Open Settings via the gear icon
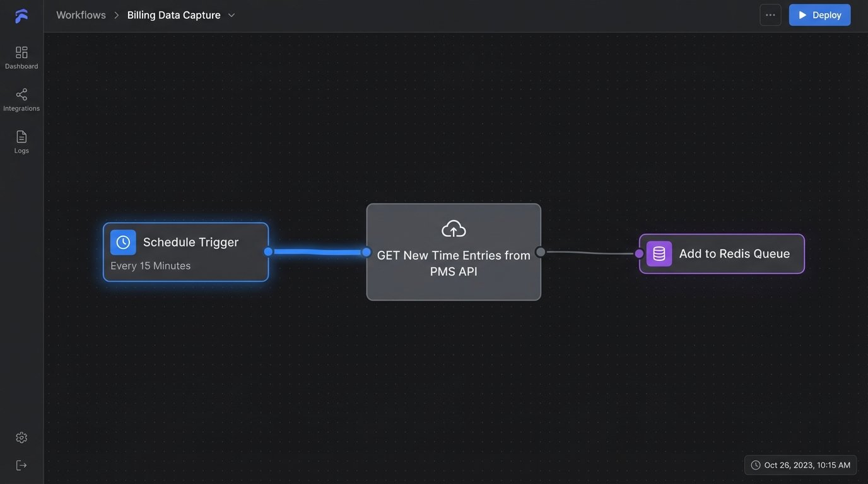This screenshot has width=868, height=484. pos(21,437)
